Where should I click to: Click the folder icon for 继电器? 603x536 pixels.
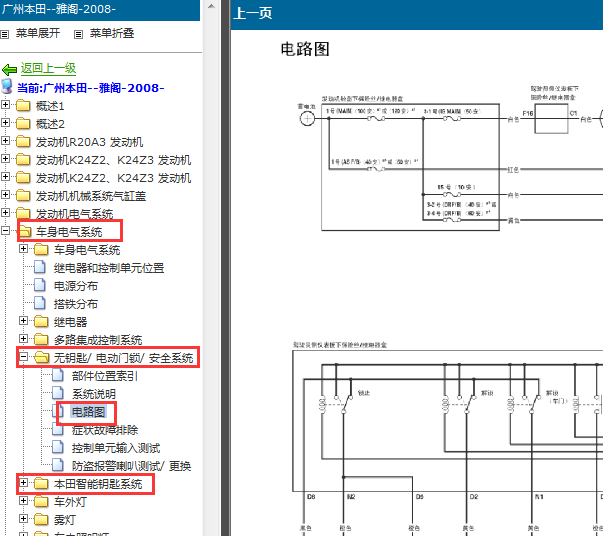click(41, 321)
